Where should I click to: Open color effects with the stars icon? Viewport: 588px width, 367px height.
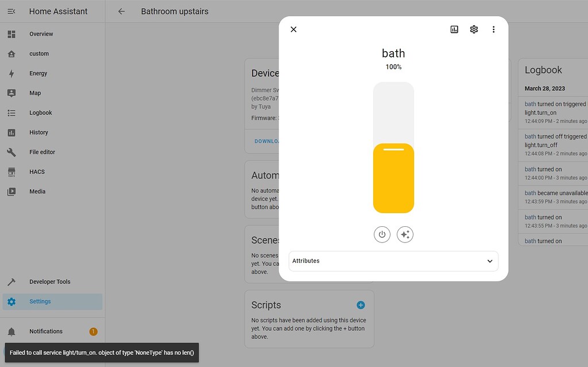(405, 234)
